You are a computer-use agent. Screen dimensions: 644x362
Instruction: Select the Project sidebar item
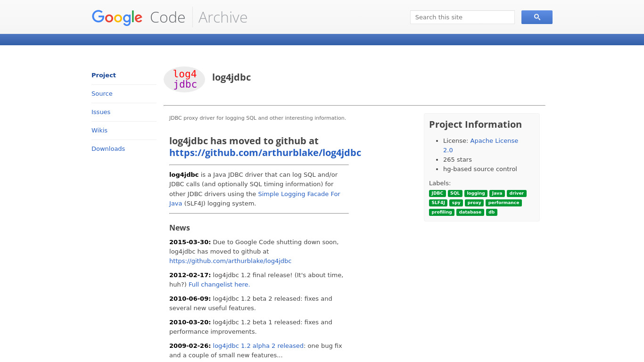[x=104, y=75]
